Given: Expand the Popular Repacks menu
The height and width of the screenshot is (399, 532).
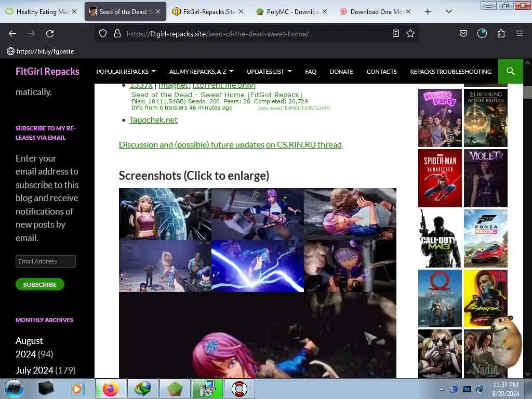Looking at the screenshot, I should click(126, 72).
